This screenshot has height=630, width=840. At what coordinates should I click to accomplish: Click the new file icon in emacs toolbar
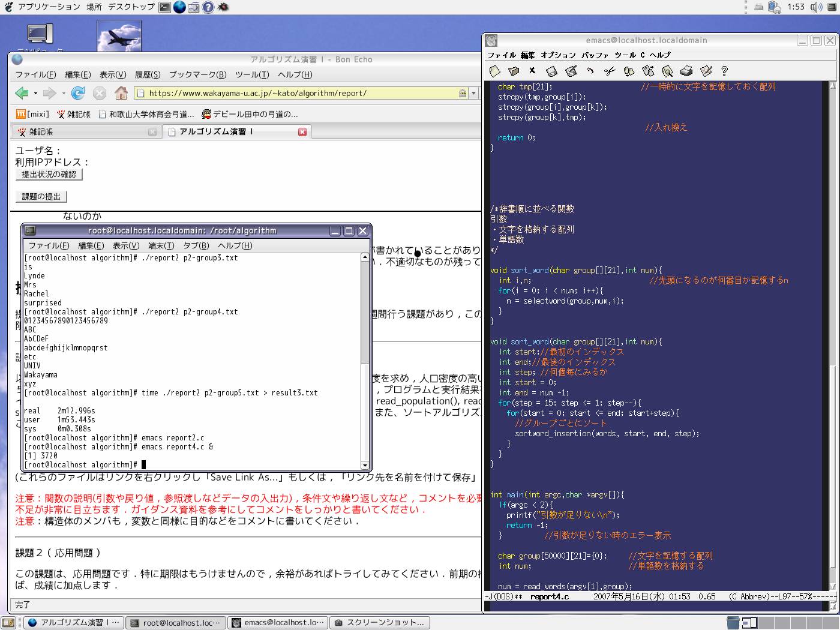[x=494, y=71]
